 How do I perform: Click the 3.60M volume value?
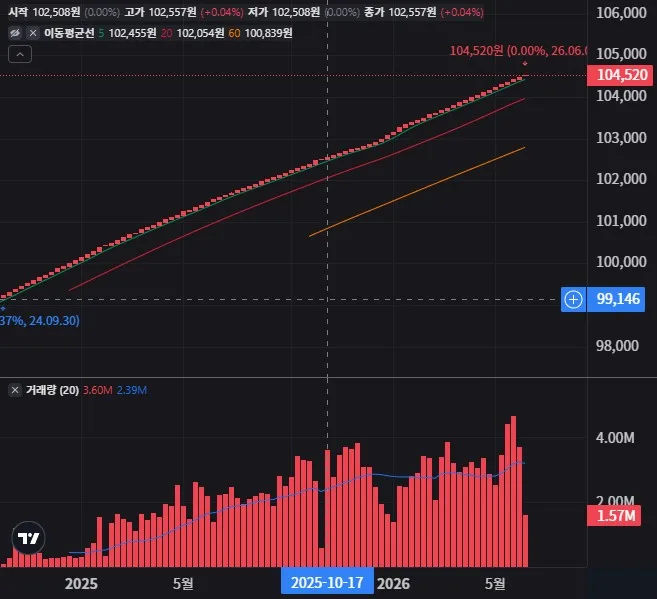tap(98, 390)
